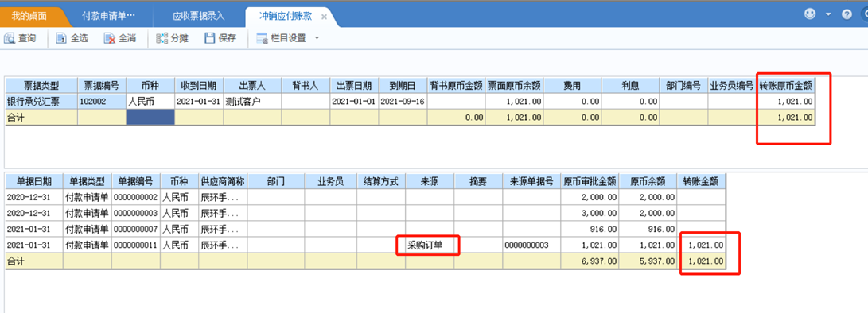Click the 原币审批金额 column header

(x=590, y=181)
